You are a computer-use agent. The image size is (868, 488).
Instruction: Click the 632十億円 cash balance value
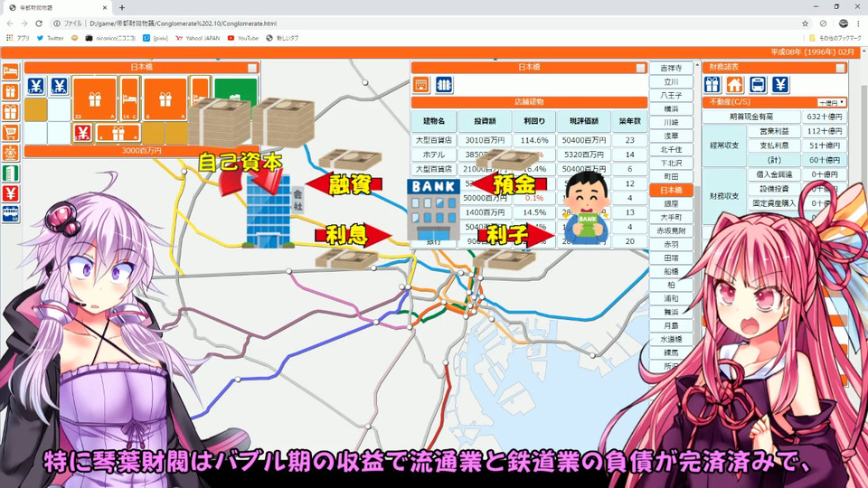[825, 117]
